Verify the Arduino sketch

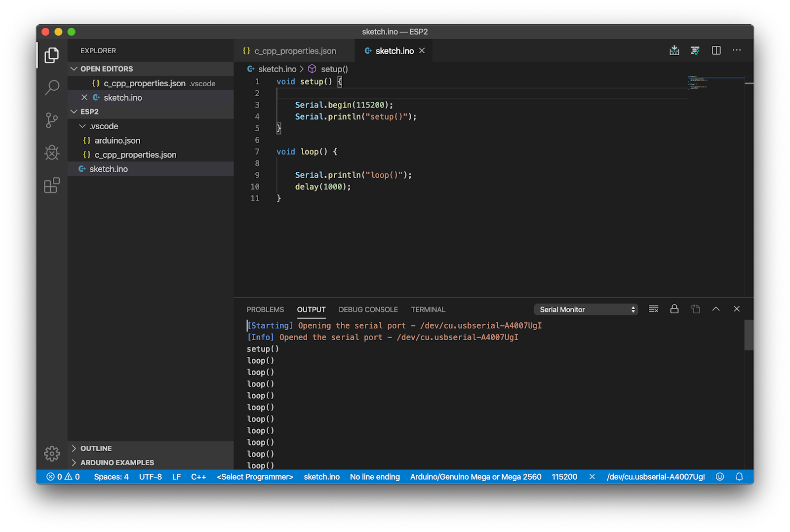click(695, 50)
